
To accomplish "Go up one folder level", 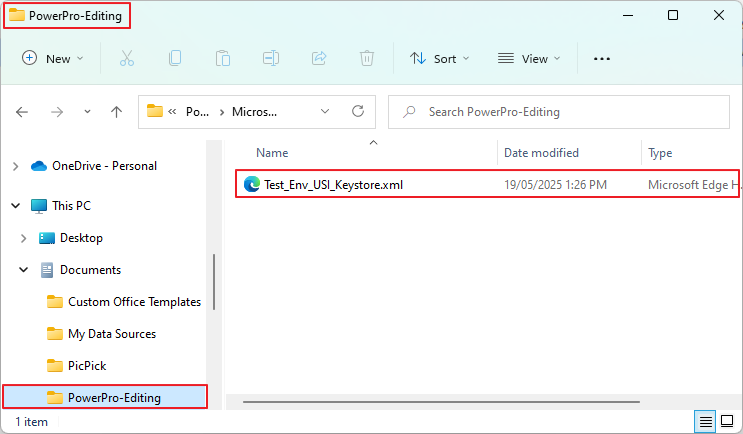I will click(117, 112).
